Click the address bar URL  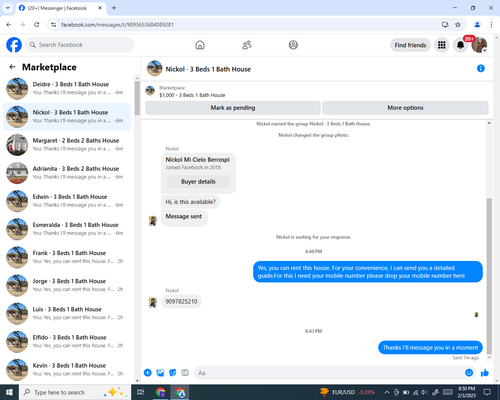click(x=117, y=25)
